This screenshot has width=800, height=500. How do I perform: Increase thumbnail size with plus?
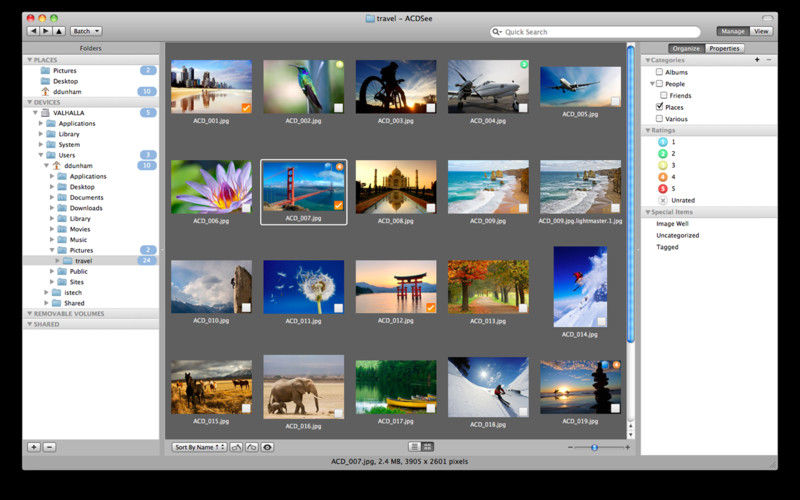click(x=628, y=447)
